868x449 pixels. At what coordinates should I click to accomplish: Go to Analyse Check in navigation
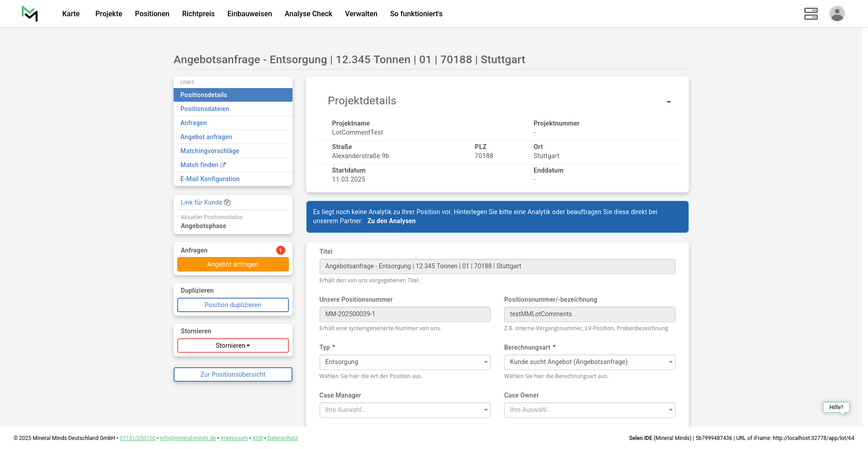[308, 14]
